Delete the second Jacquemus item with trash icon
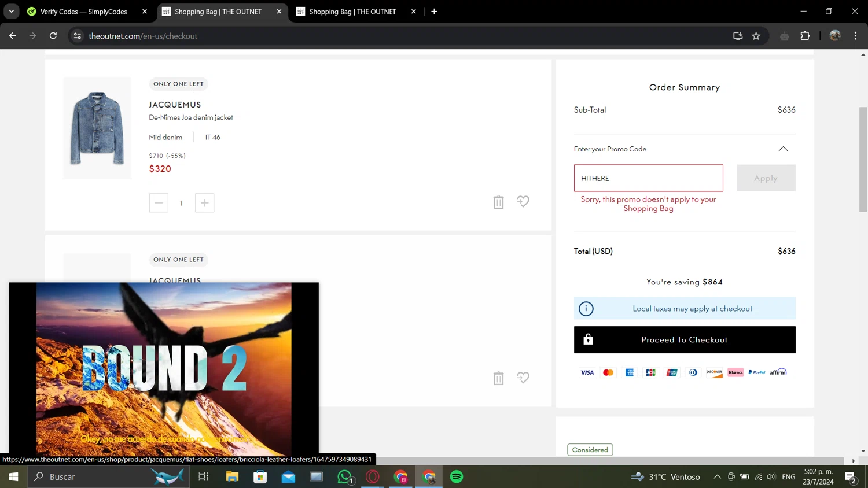 point(498,378)
